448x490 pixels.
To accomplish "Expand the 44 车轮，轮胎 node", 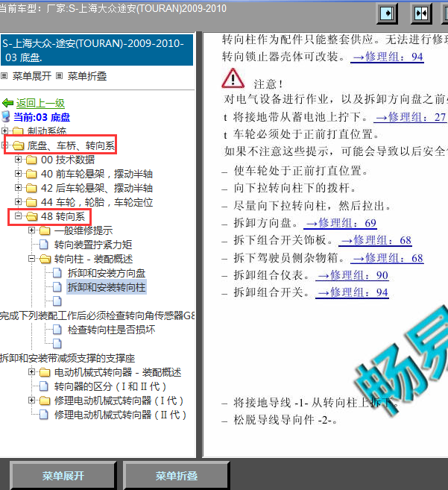I will click(18, 201).
